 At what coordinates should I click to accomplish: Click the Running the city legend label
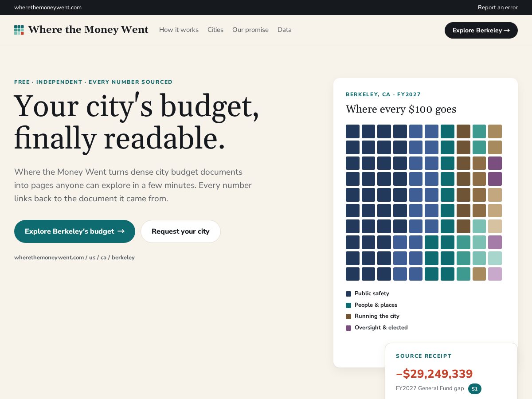coord(377,316)
